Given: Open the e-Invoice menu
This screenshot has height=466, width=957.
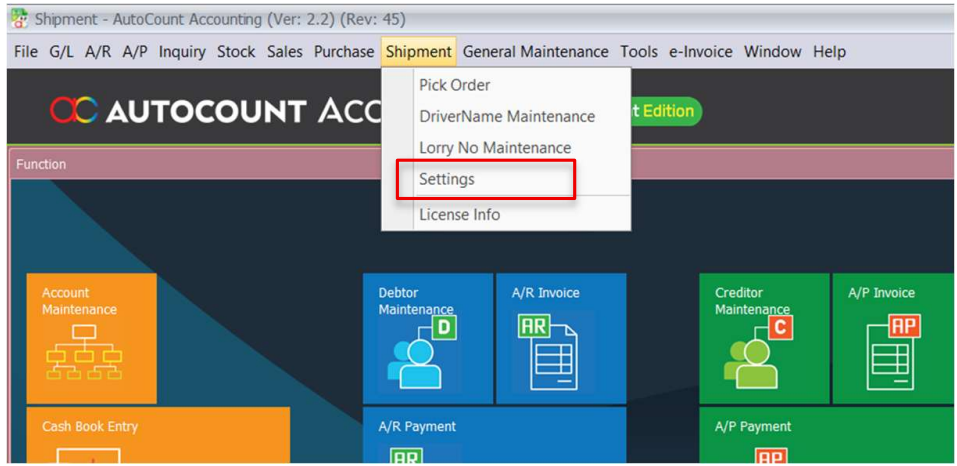Looking at the screenshot, I should click(x=700, y=52).
